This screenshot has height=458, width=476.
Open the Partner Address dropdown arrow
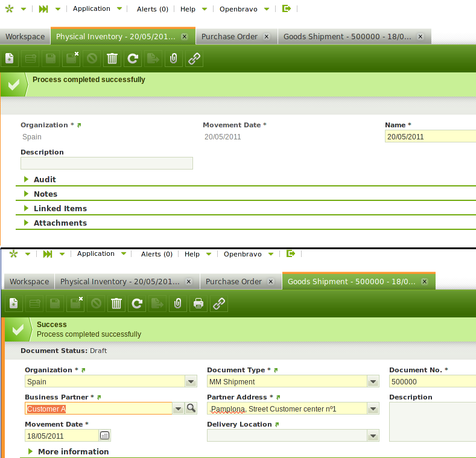tap(373, 409)
